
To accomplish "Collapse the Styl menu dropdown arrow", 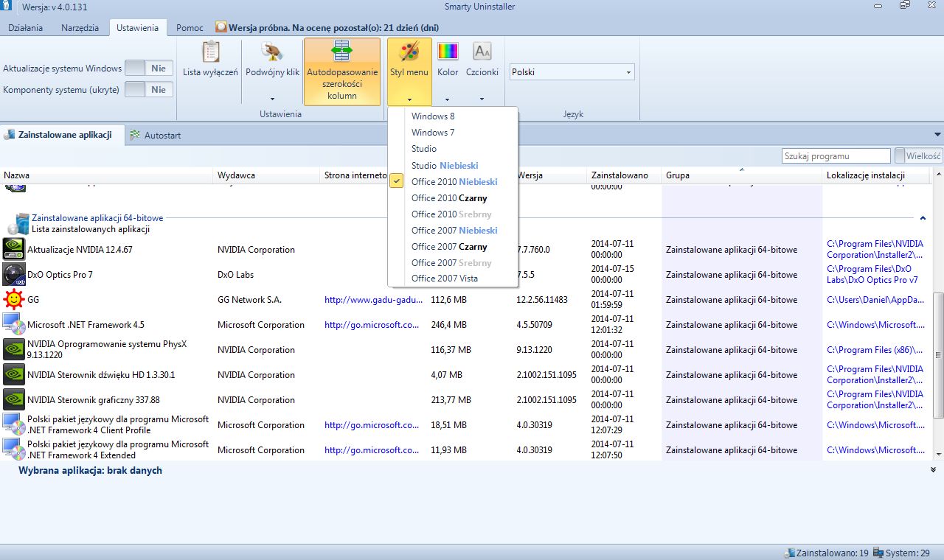I will 409,99.
